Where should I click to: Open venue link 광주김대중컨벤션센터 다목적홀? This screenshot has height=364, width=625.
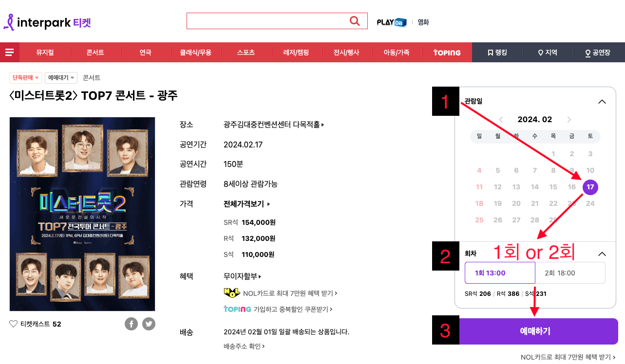[x=274, y=125]
